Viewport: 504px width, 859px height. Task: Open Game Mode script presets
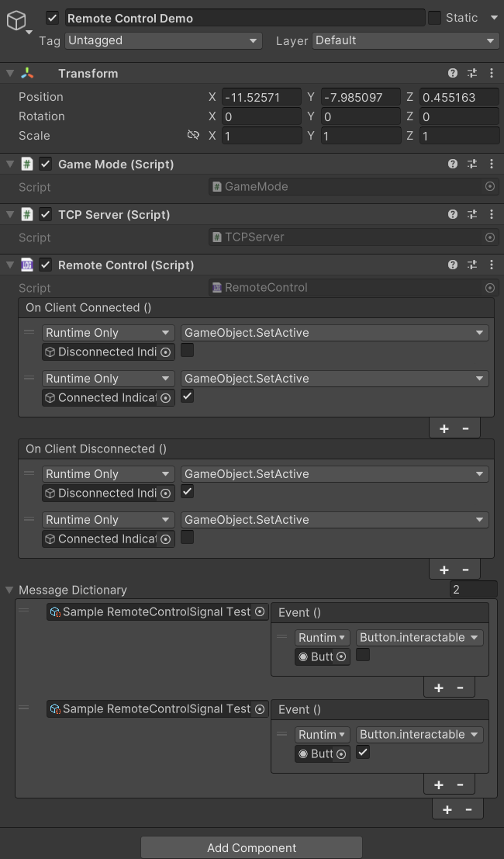(x=471, y=163)
